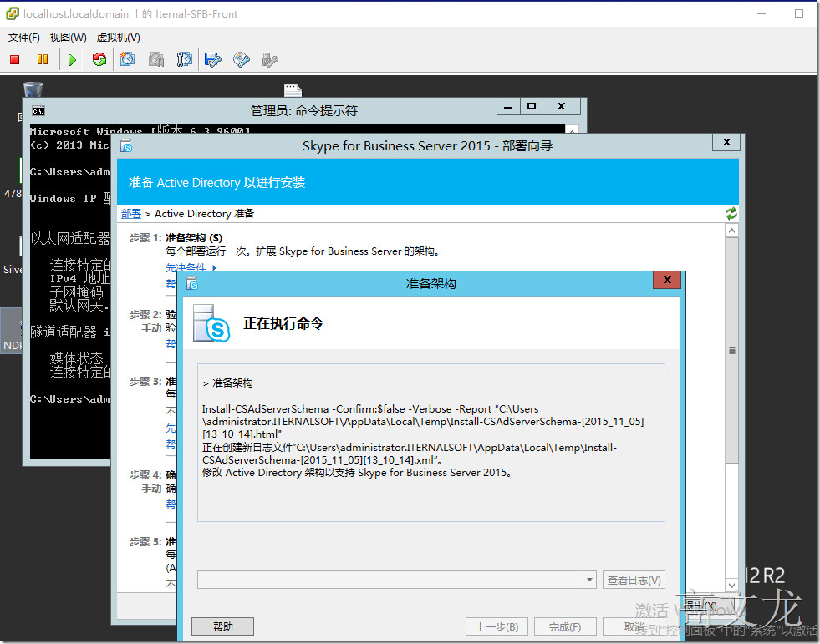This screenshot has height=644, width=820.
Task: Click the 帮助 button in the dialog
Action: click(x=223, y=626)
